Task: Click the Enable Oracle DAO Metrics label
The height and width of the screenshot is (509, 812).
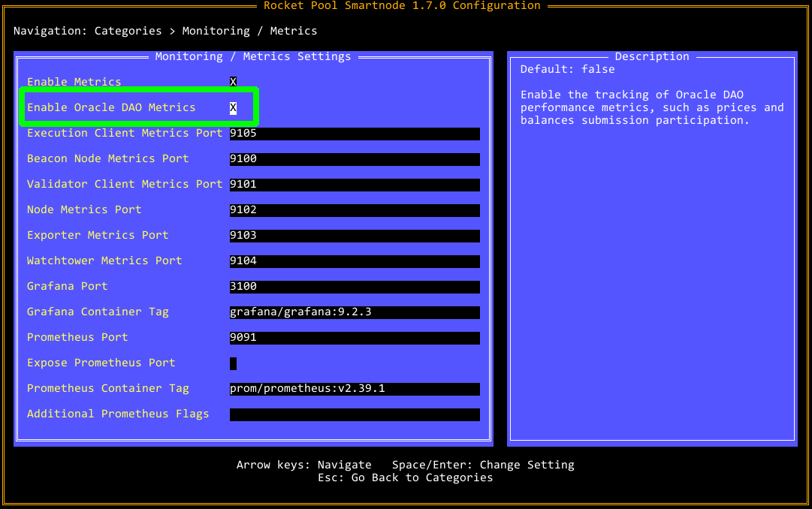Action: [x=111, y=107]
